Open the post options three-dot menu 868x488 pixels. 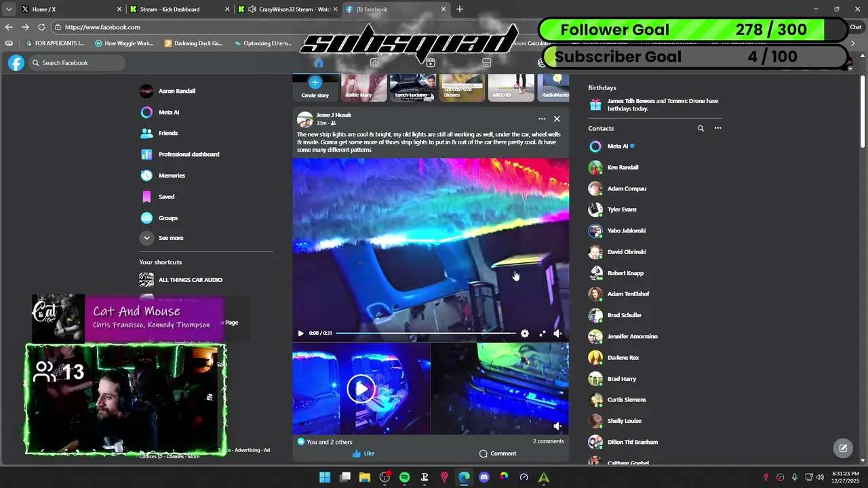coord(542,119)
